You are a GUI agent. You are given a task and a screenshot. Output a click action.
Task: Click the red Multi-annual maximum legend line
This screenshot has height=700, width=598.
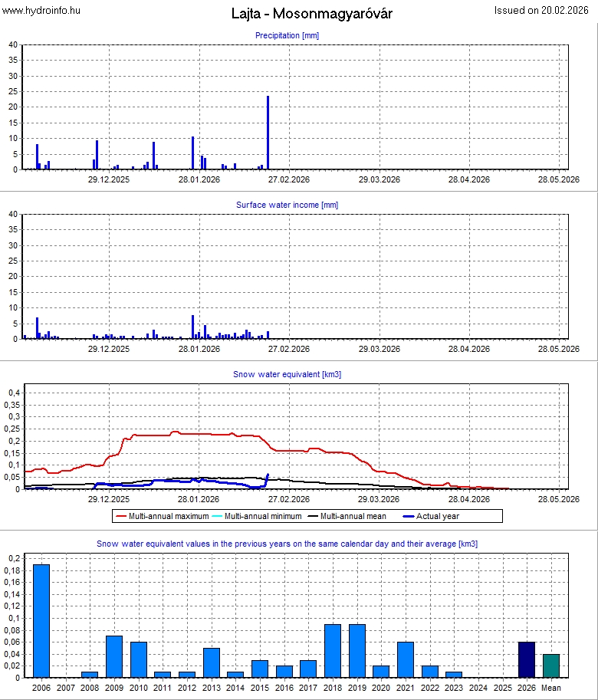[x=121, y=517]
